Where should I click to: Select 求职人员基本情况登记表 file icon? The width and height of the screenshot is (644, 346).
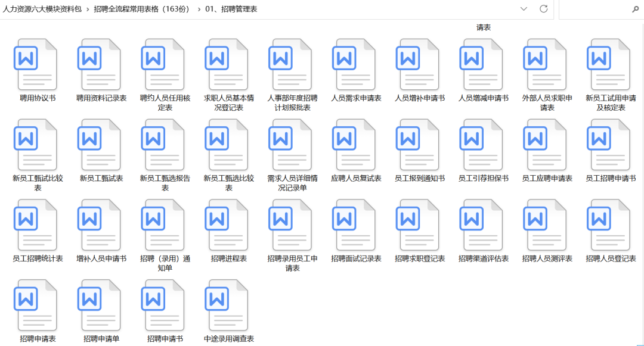(x=227, y=64)
